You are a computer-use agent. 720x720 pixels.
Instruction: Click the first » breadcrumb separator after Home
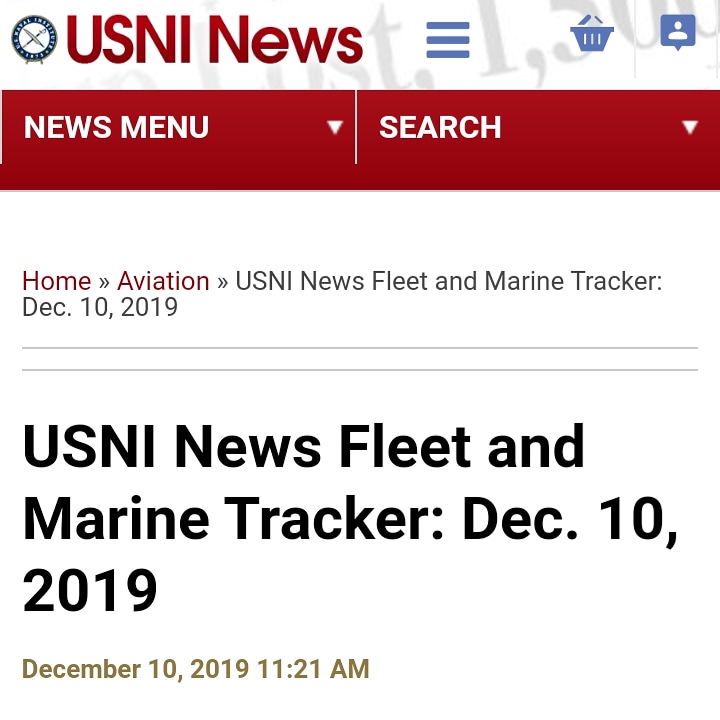pyautogui.click(x=104, y=282)
